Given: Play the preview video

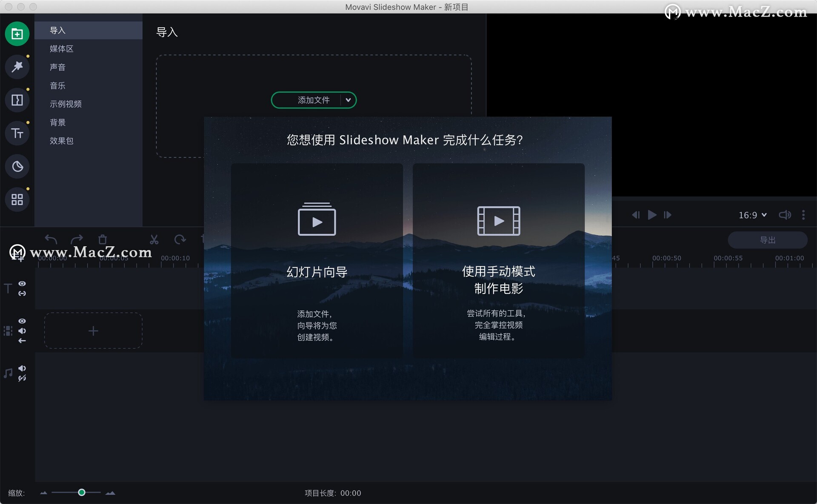Looking at the screenshot, I should [652, 215].
